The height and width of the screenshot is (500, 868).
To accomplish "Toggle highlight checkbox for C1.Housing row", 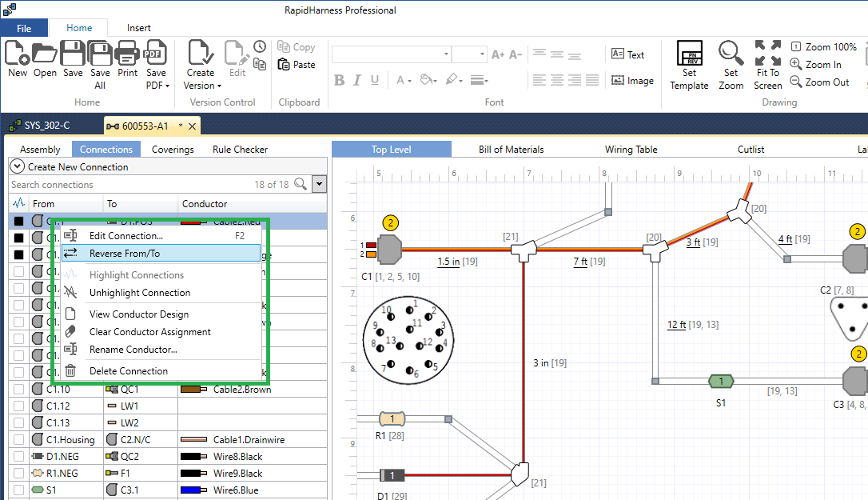I will (19, 439).
